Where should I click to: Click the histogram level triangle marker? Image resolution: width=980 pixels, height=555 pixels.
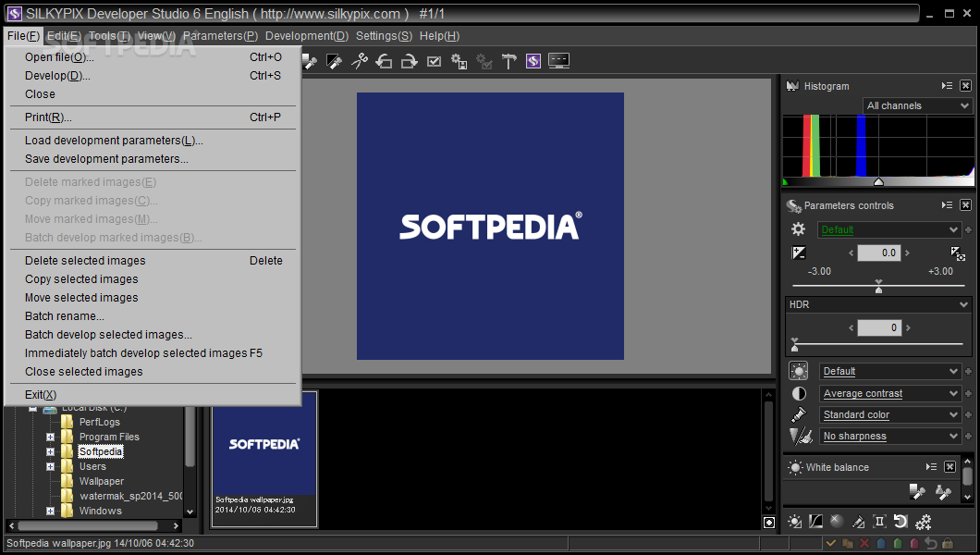pyautogui.click(x=878, y=182)
